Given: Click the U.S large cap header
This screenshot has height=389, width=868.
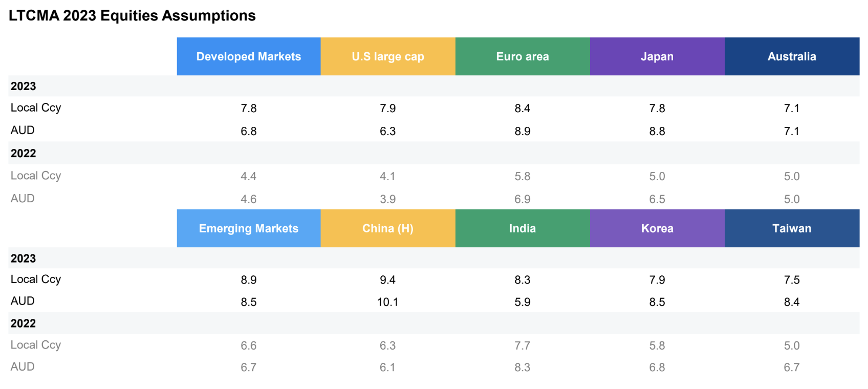Looking at the screenshot, I should point(388,57).
